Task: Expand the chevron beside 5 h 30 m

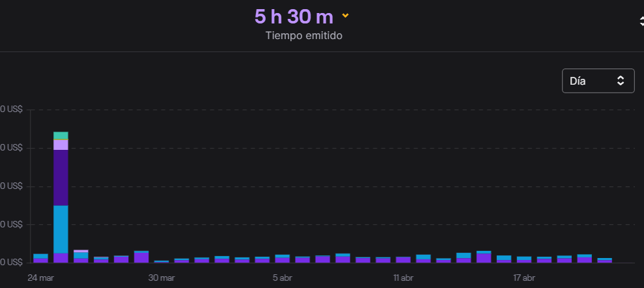Action: [x=345, y=16]
